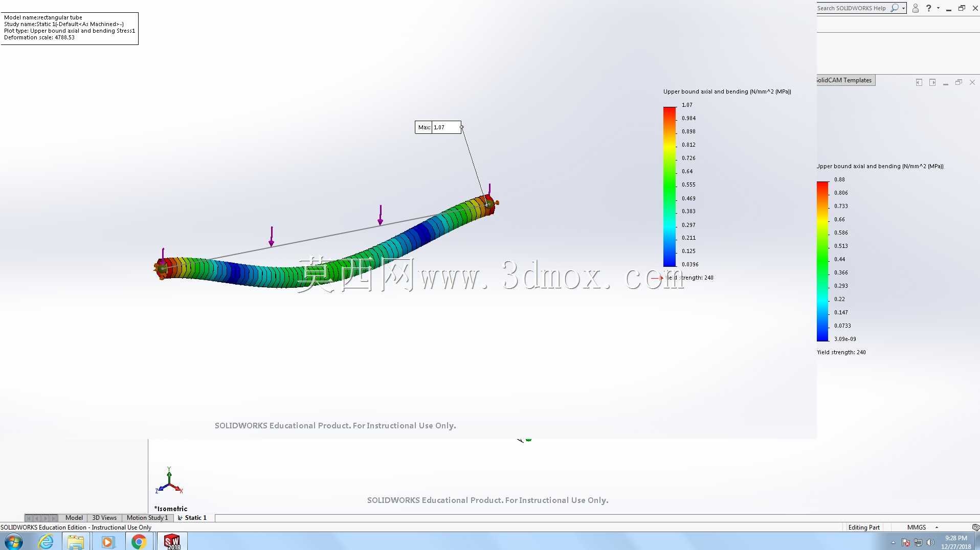Launch Internet Explorer from taskbar
This screenshot has height=550, width=980.
click(46, 541)
